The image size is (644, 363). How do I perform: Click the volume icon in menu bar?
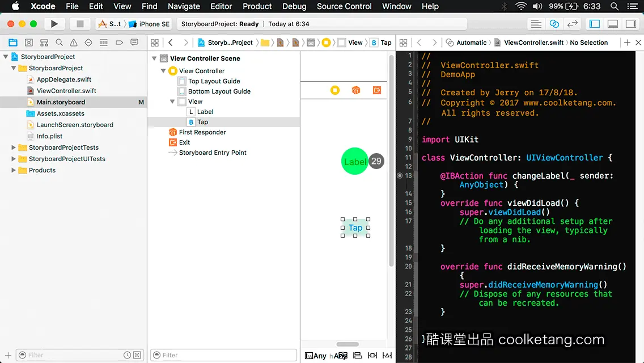(x=537, y=6)
